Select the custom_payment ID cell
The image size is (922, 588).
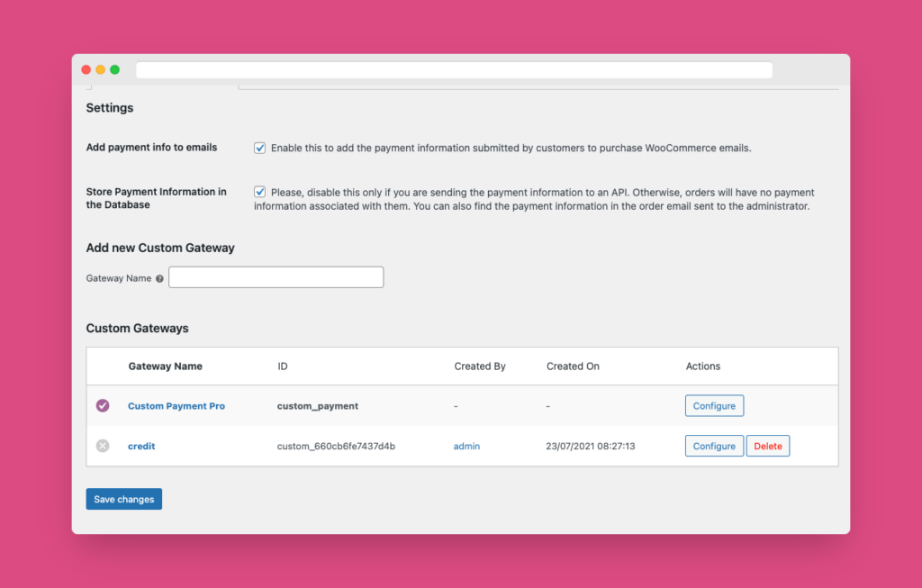pos(318,406)
